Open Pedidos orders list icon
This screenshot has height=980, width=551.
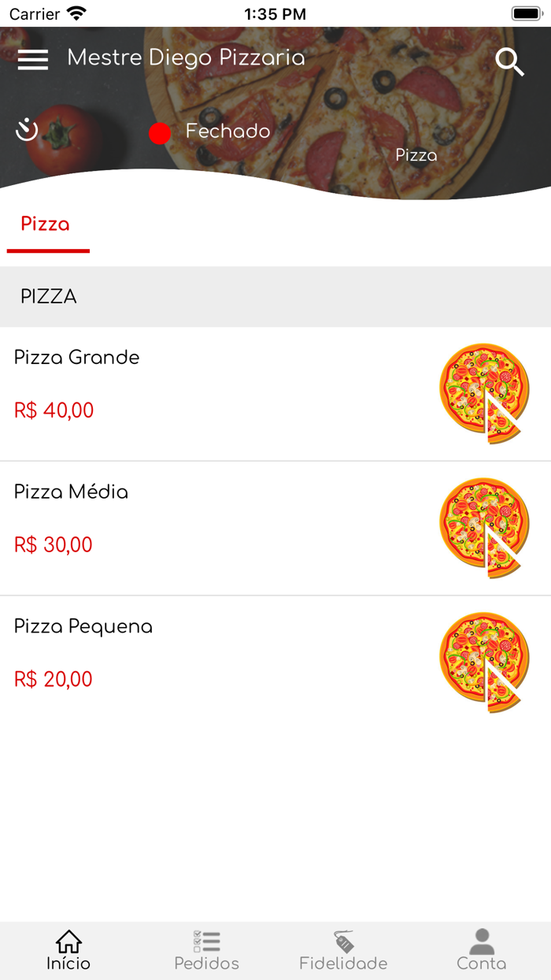206,940
